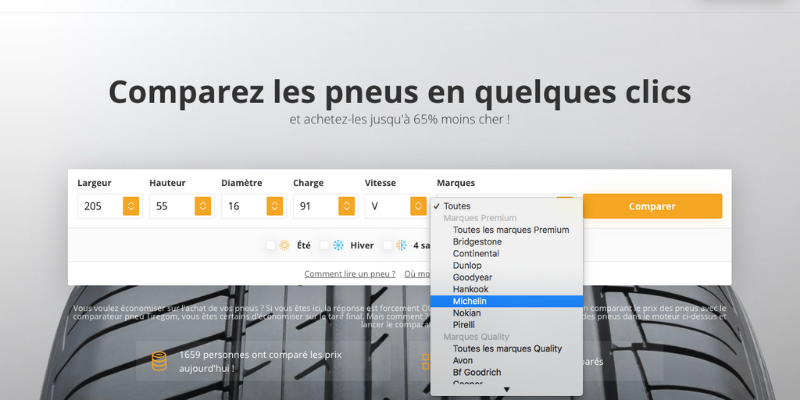Select Michelin from the brand list
The width and height of the screenshot is (800, 400).
coord(470,301)
